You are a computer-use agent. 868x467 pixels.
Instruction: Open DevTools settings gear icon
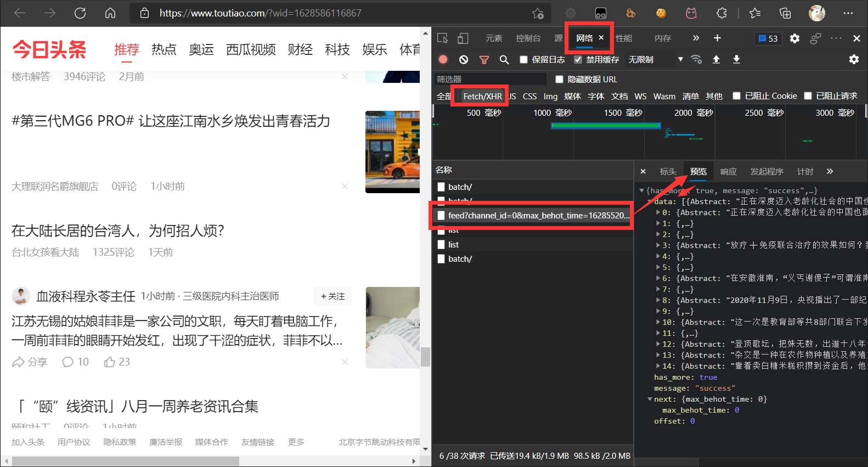click(x=794, y=38)
